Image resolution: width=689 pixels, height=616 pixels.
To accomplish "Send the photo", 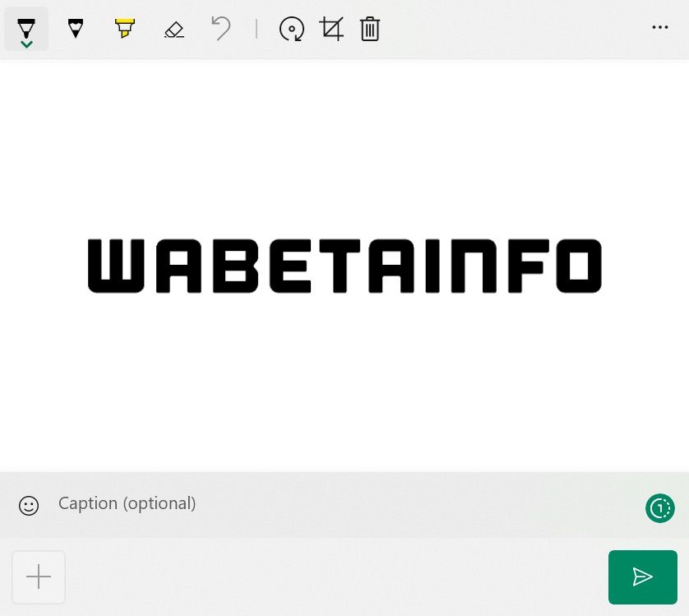I will 642,577.
